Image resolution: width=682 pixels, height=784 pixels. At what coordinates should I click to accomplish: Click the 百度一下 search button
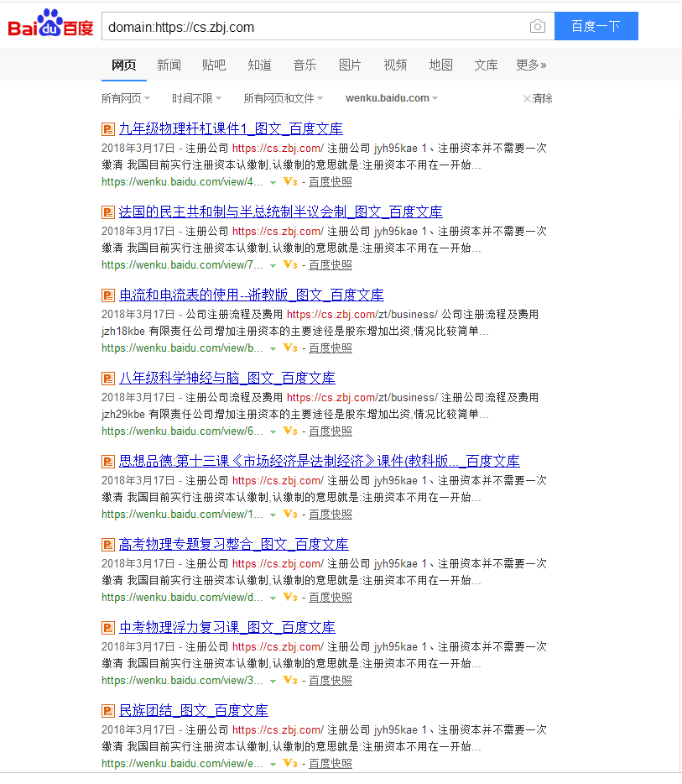(x=596, y=26)
